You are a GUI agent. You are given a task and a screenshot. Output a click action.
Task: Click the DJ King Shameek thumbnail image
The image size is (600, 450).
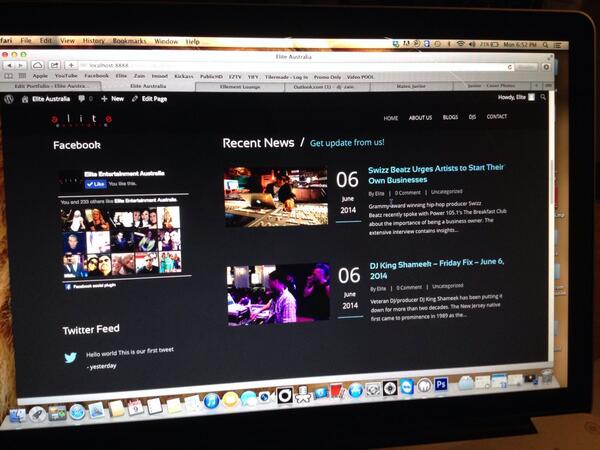pyautogui.click(x=278, y=295)
